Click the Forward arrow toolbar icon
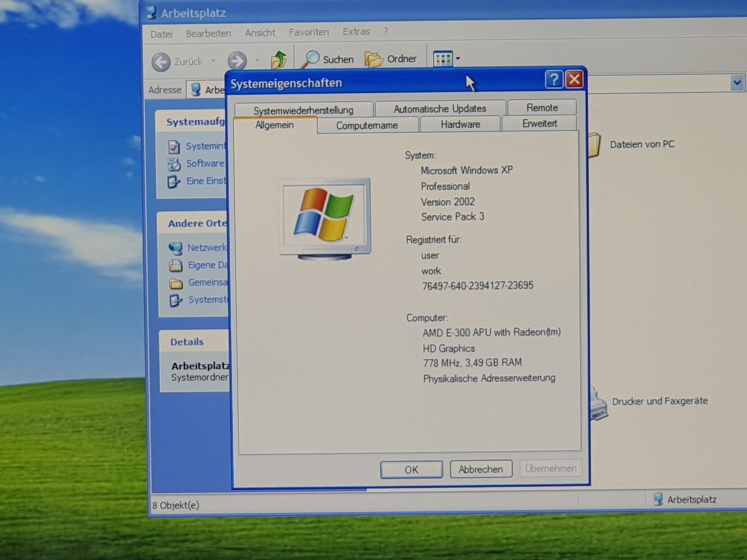747x560 pixels. coord(237,61)
